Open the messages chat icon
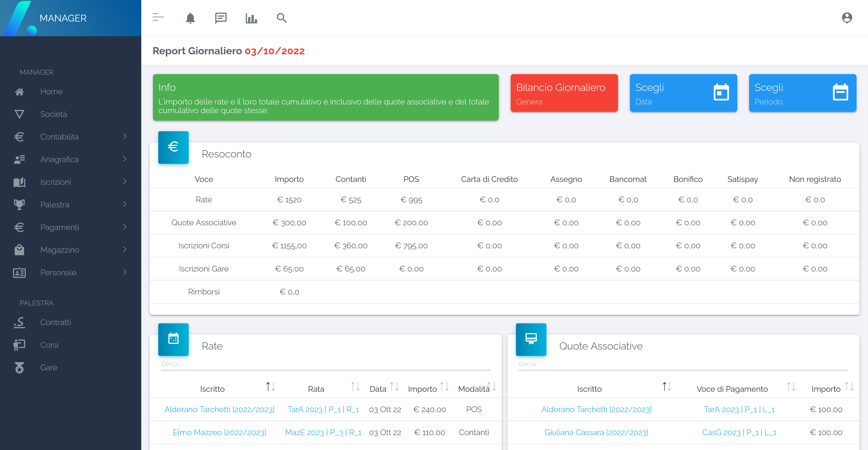 (221, 18)
